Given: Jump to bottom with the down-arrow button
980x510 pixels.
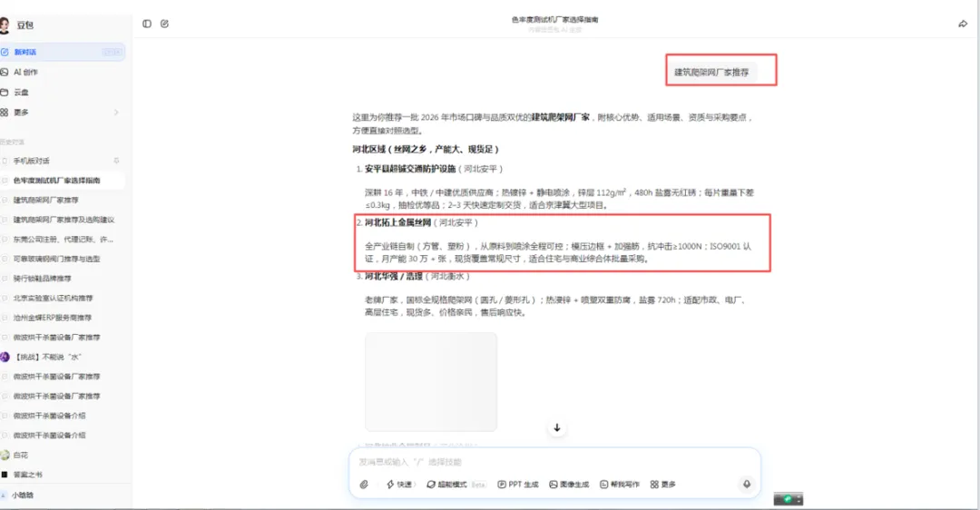Looking at the screenshot, I should click(557, 427).
